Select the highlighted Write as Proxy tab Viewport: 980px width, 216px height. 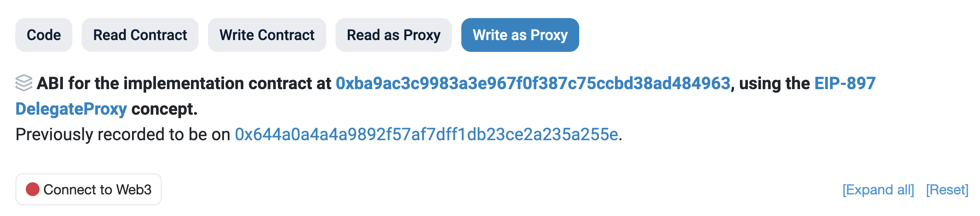point(520,35)
